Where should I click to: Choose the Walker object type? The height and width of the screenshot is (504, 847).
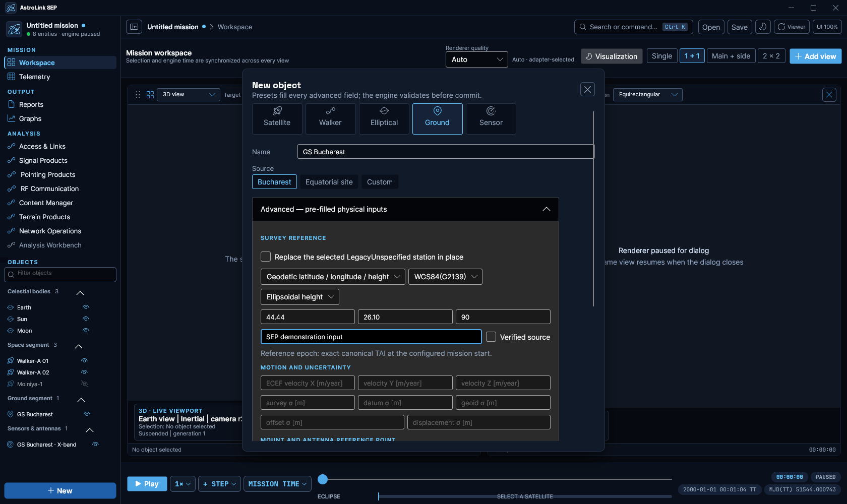pos(330,119)
